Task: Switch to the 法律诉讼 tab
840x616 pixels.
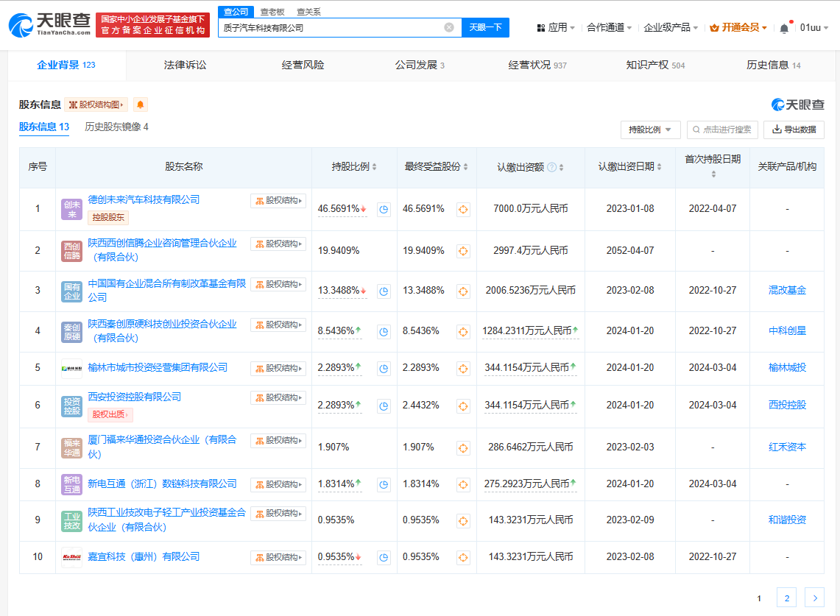Action: (x=186, y=65)
